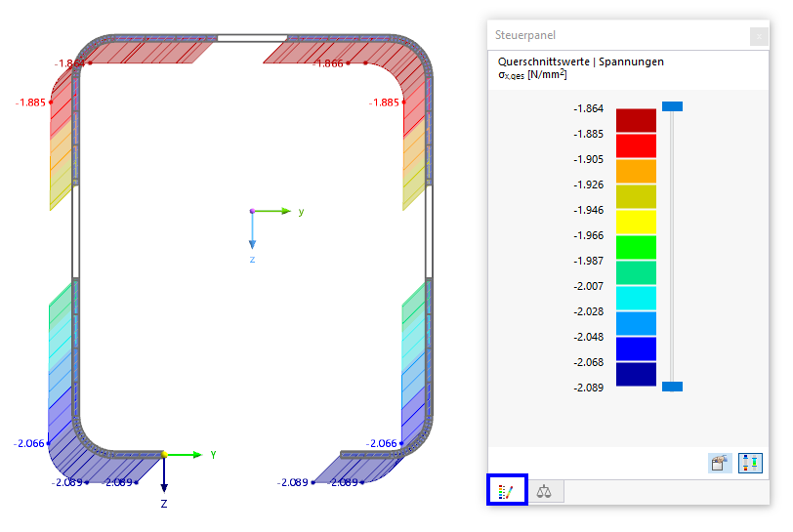
Task: Click the cyan color swatch
Action: (x=636, y=298)
